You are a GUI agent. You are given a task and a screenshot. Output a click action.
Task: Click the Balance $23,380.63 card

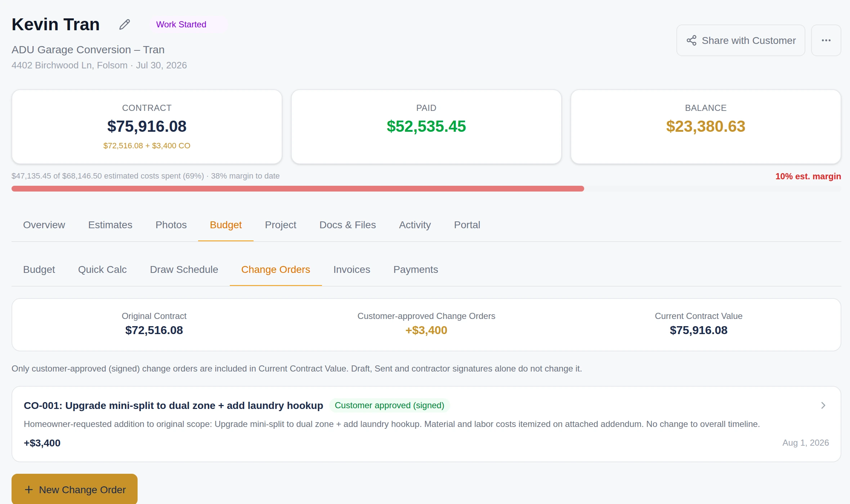tap(706, 127)
